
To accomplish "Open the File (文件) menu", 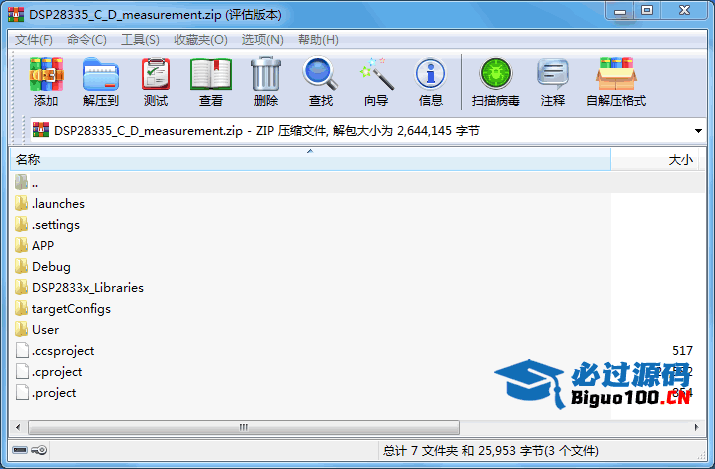I will point(34,40).
